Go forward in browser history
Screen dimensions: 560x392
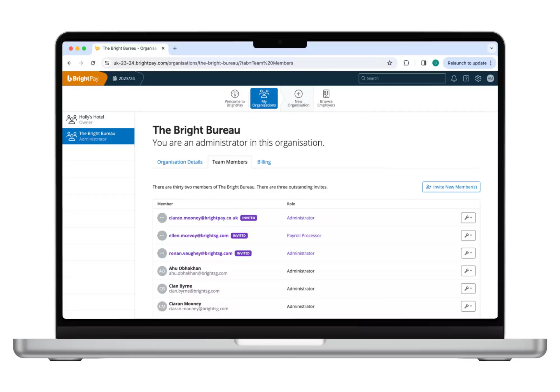81,63
